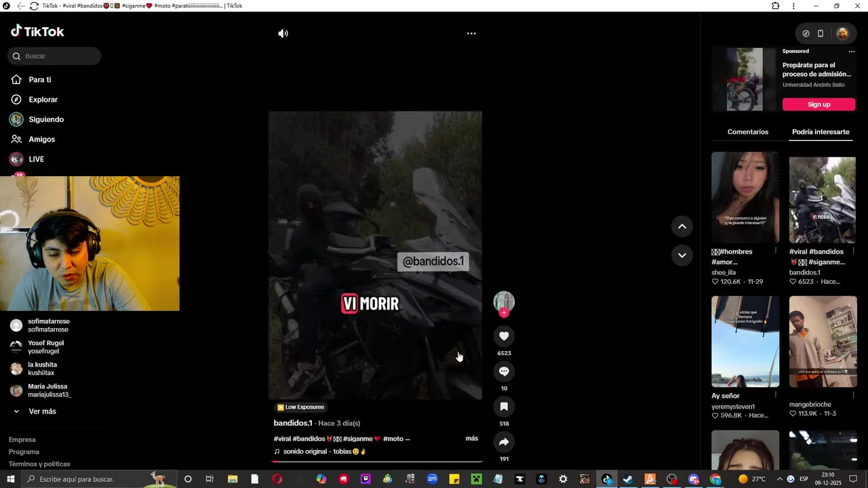
Task: Open options for the 'Ay señor' video card
Action: tap(775, 395)
